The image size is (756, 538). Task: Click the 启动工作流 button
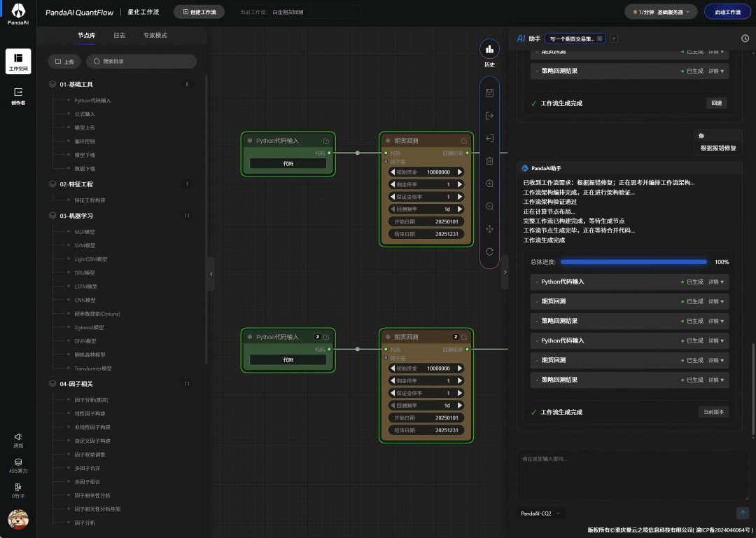point(727,12)
